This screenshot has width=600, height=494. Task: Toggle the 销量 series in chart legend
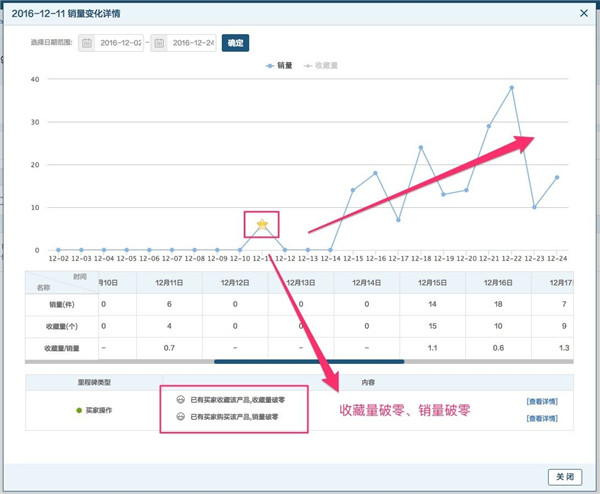pos(279,65)
